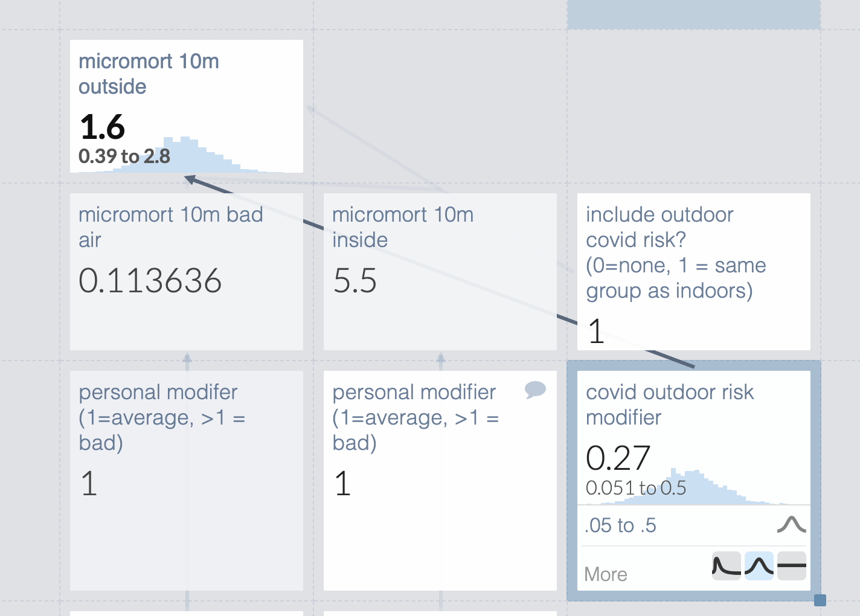Image resolution: width=860 pixels, height=616 pixels.
Task: Select the 0.113636 value
Action: tap(150, 281)
